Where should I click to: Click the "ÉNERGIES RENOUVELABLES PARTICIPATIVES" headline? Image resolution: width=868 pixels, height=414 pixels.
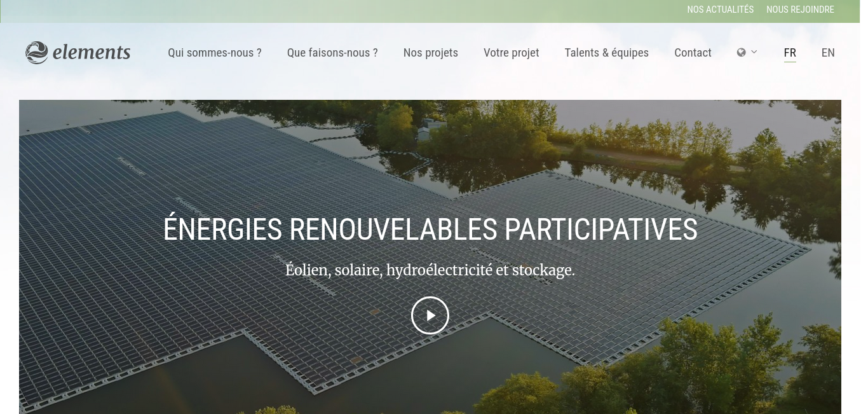click(x=430, y=230)
